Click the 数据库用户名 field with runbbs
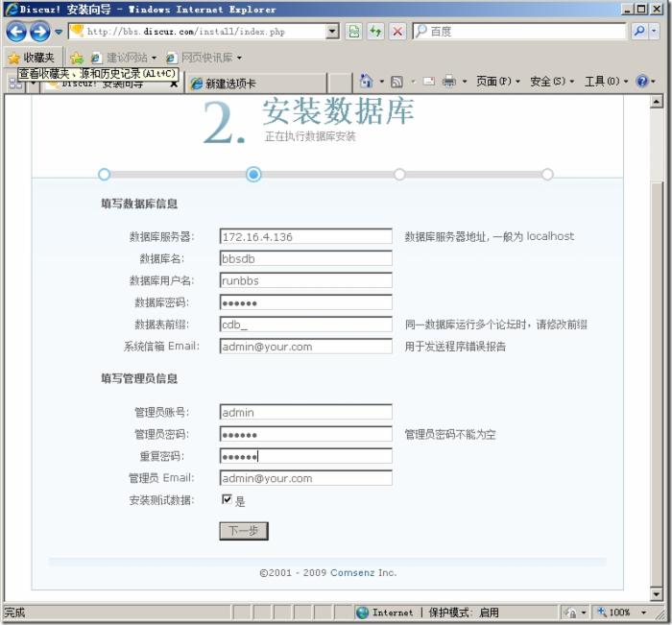Screen dimensions: 672x625 click(x=306, y=280)
